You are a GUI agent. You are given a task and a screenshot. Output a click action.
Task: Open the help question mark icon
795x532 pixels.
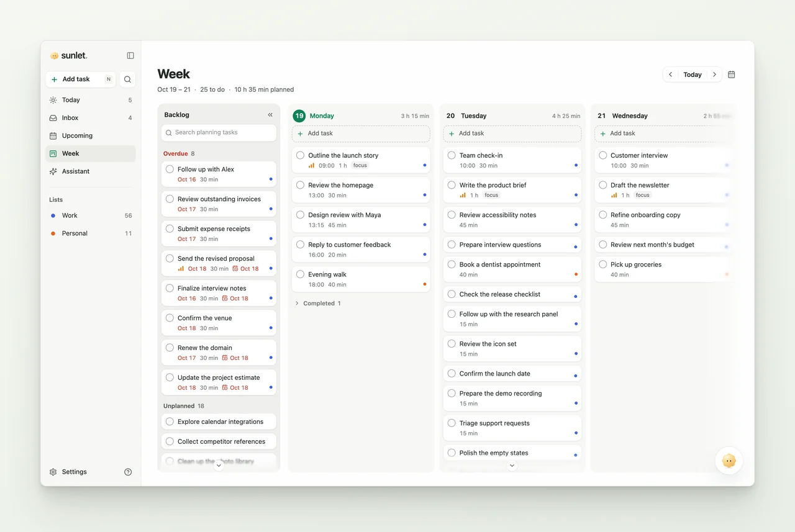[x=128, y=472]
